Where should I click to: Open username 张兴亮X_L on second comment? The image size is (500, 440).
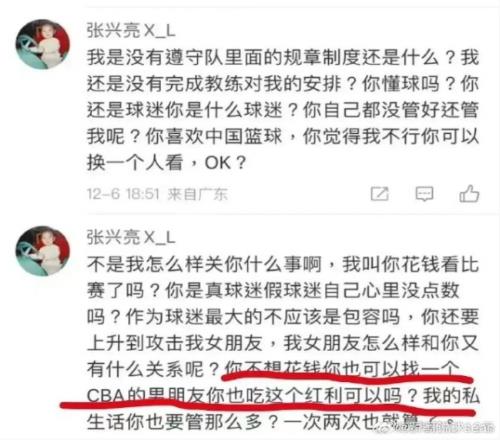tap(131, 238)
